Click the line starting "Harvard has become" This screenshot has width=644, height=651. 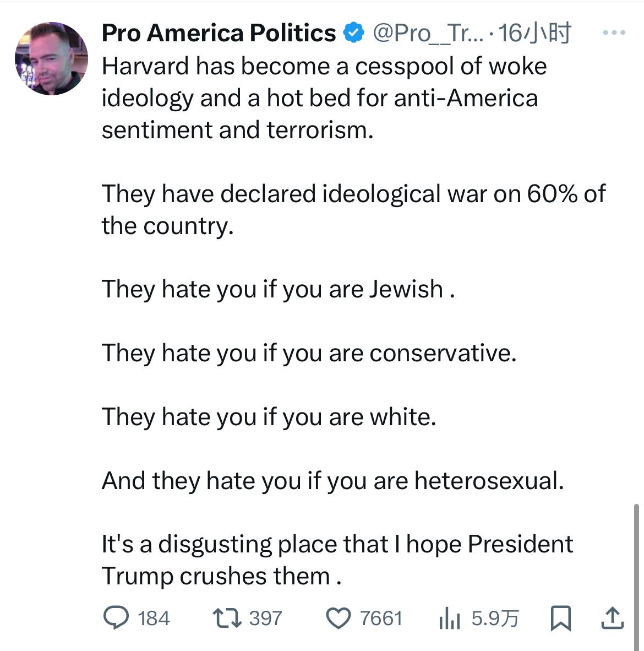[324, 67]
